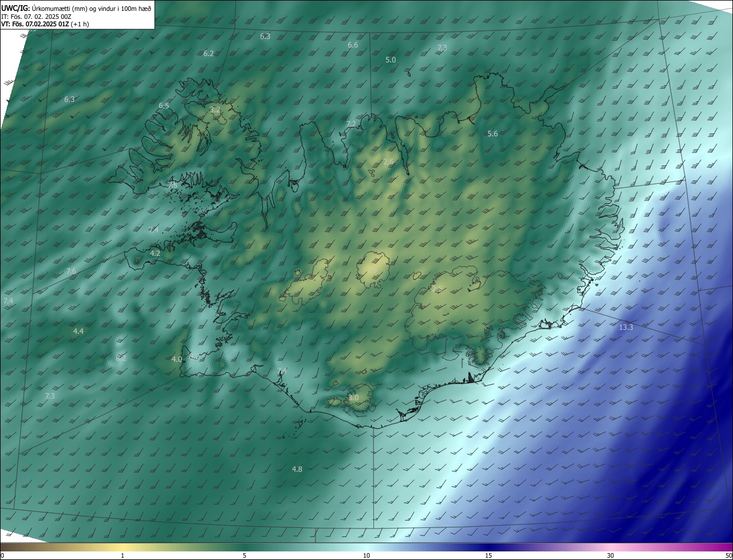Viewport: 733px width, 560px height.
Task: Click the 6.5 map value
Action: click(x=164, y=106)
